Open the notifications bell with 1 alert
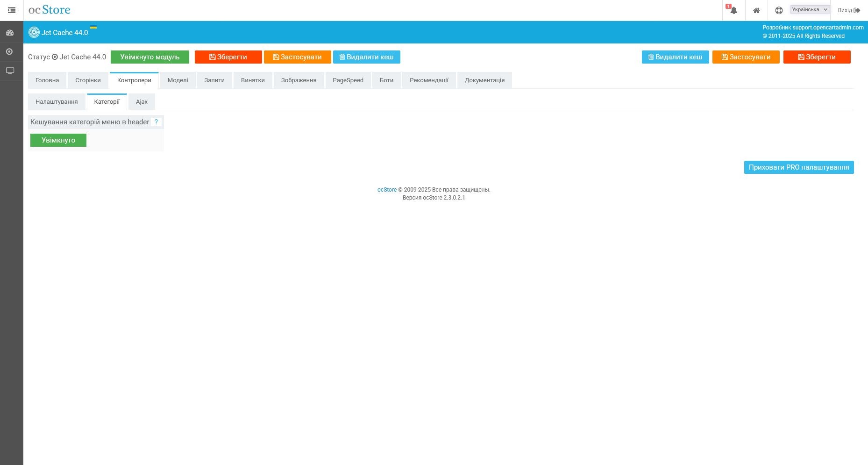The width and height of the screenshot is (868, 465). tap(733, 10)
